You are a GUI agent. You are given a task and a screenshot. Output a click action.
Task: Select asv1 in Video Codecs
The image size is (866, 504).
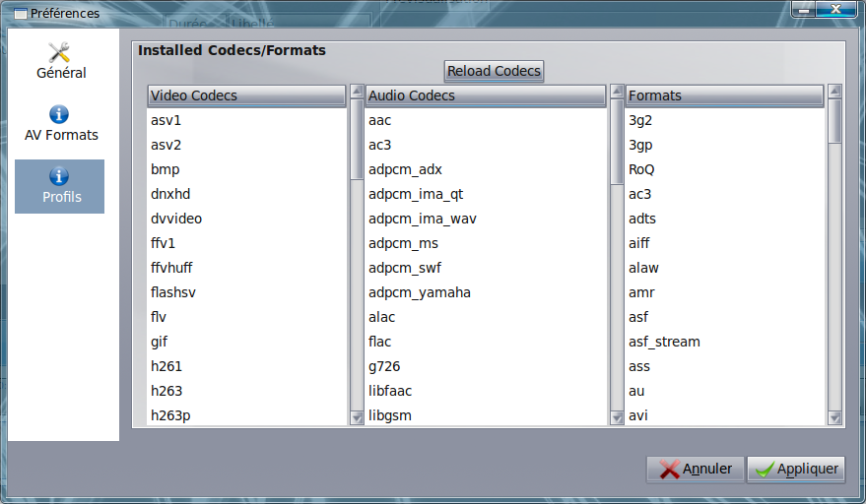tap(246, 120)
